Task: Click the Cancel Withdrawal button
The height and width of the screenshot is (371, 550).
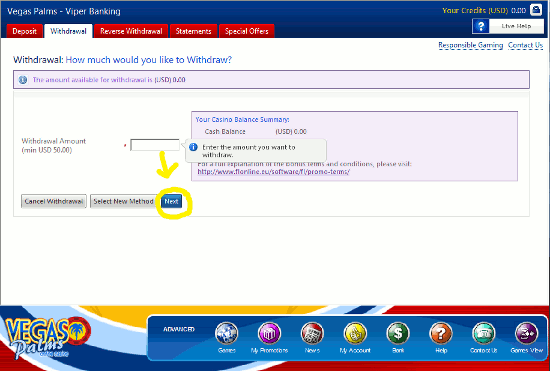Action: click(x=54, y=202)
